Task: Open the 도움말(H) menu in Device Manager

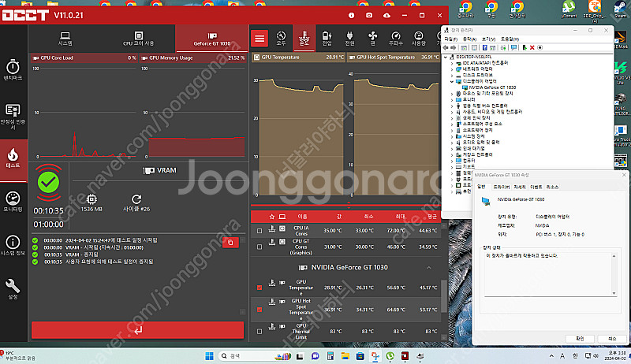Action: tap(510, 39)
